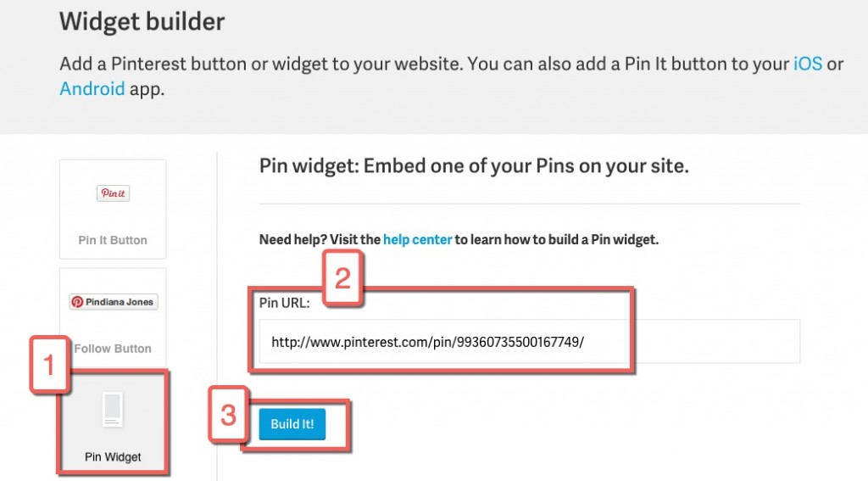The width and height of the screenshot is (868, 481).
Task: Click the Pin URL field label
Action: click(285, 302)
